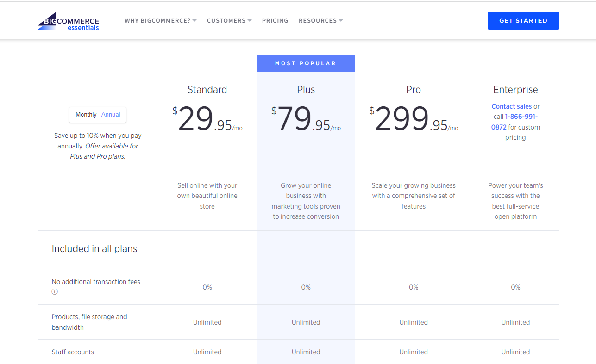Click the $299.95 Pro plan price
The height and width of the screenshot is (364, 596).
point(414,119)
